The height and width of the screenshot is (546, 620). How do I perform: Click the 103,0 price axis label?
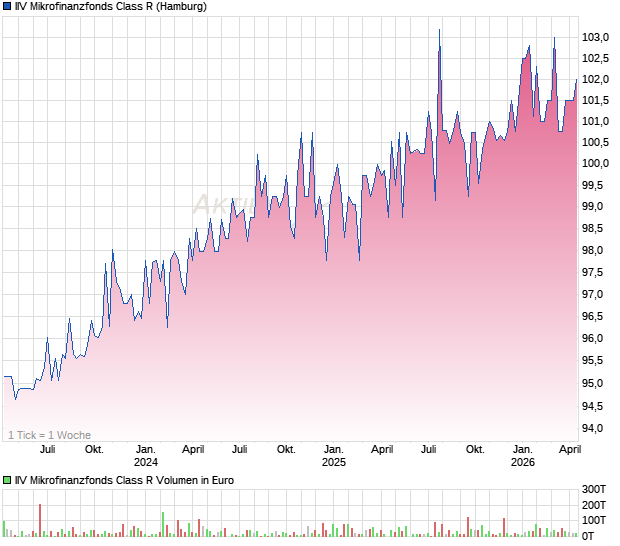pyautogui.click(x=596, y=37)
